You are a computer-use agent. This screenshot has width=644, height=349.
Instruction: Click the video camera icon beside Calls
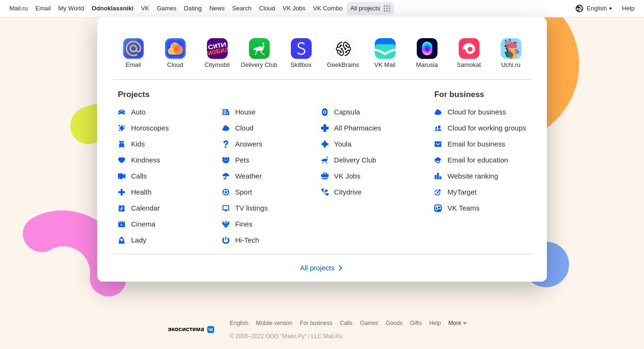122,176
